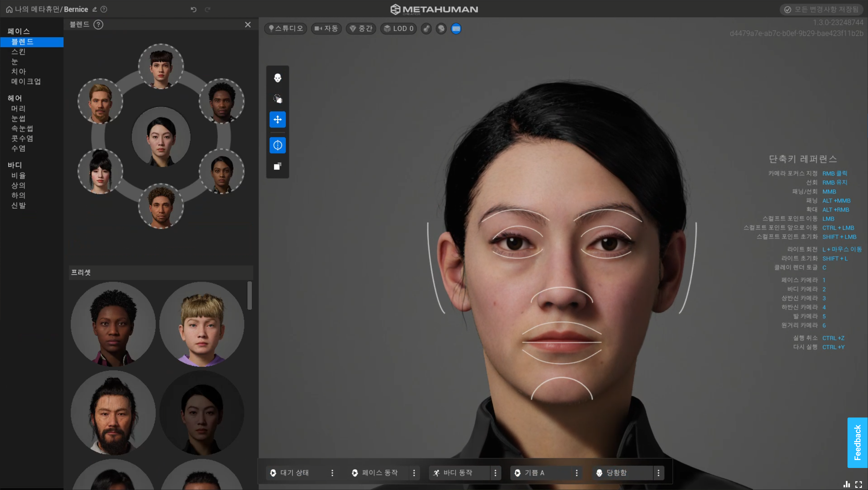Click the skeleton bone view icon

click(426, 29)
